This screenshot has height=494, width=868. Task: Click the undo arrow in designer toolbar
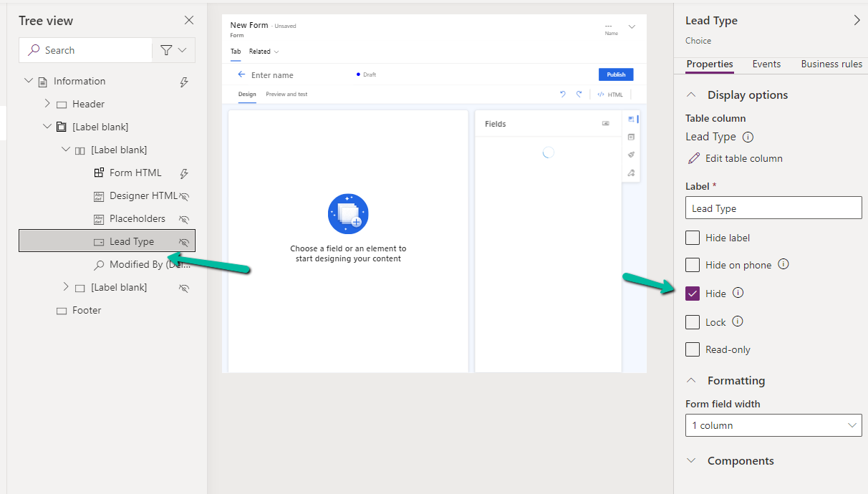click(x=562, y=95)
